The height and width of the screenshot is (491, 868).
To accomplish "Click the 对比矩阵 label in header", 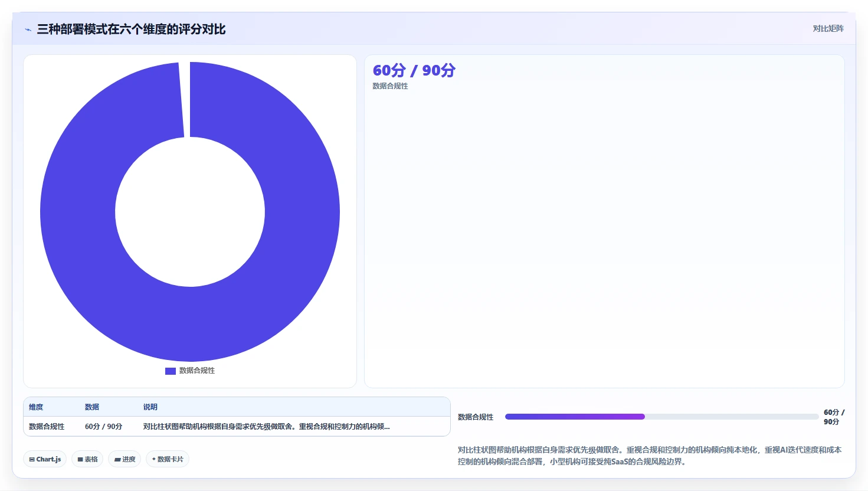I will pos(828,28).
